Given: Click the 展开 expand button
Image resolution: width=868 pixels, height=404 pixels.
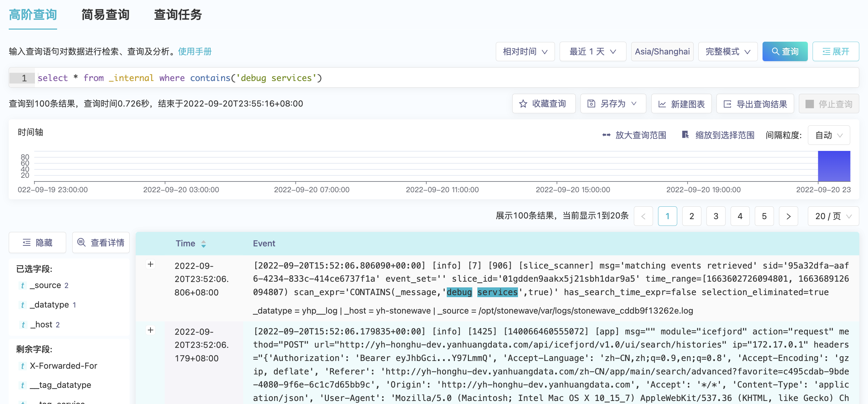Looking at the screenshot, I should [x=836, y=52].
